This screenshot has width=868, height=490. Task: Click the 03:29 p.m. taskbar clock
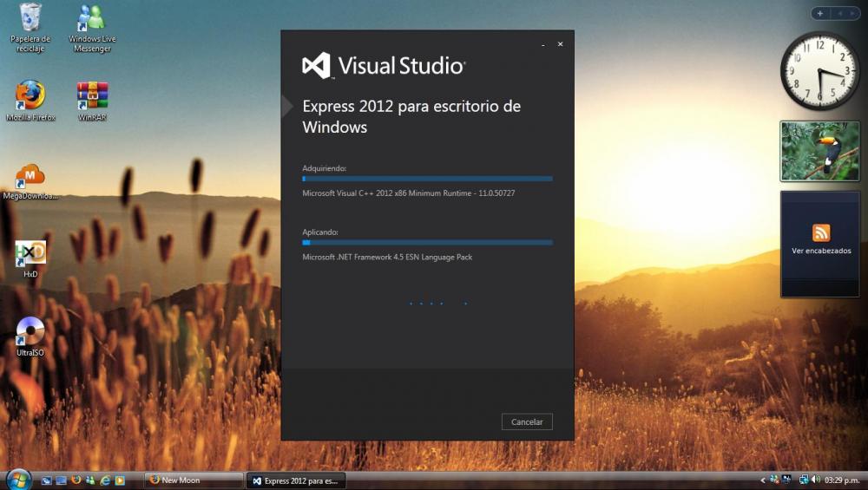pyautogui.click(x=842, y=480)
